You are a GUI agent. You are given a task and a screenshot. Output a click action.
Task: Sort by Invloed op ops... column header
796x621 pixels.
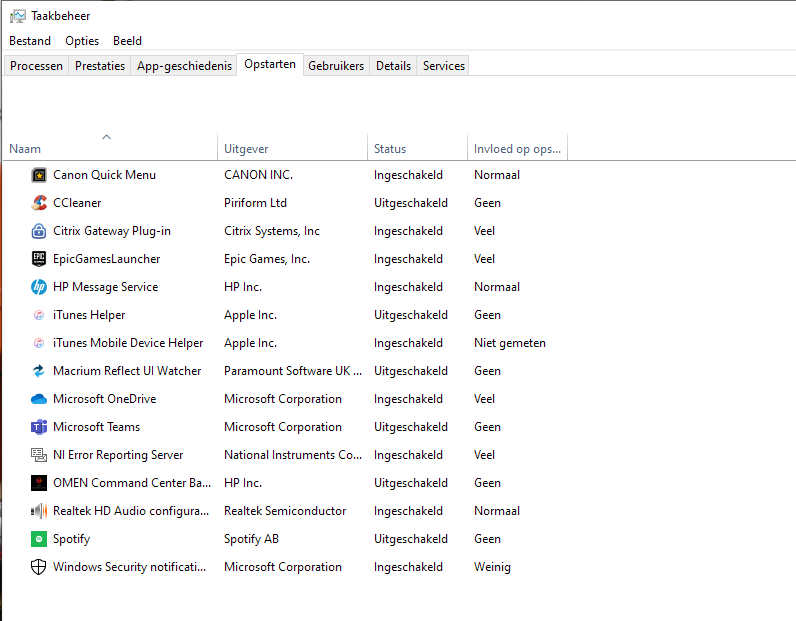517,147
